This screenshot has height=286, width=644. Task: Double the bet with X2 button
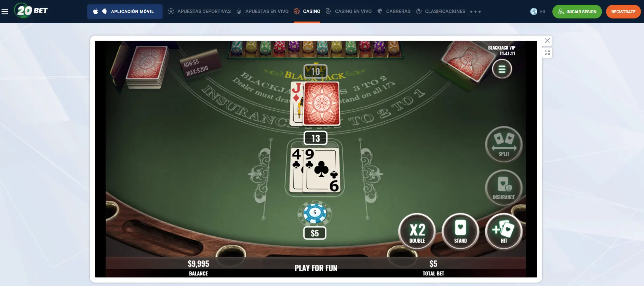(417, 232)
